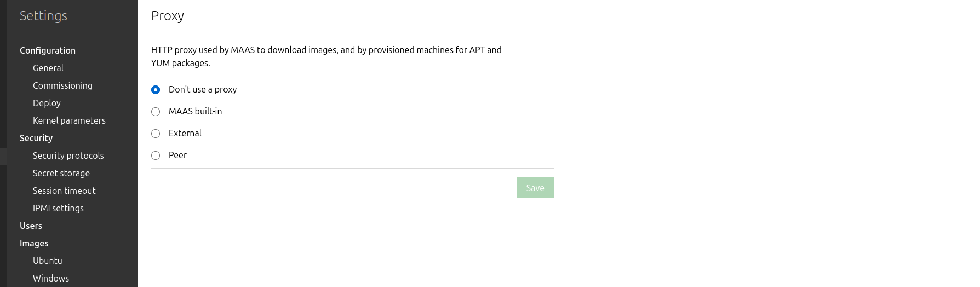This screenshot has width=980, height=287.
Task: Click the Images section heading
Action: pos(34,243)
